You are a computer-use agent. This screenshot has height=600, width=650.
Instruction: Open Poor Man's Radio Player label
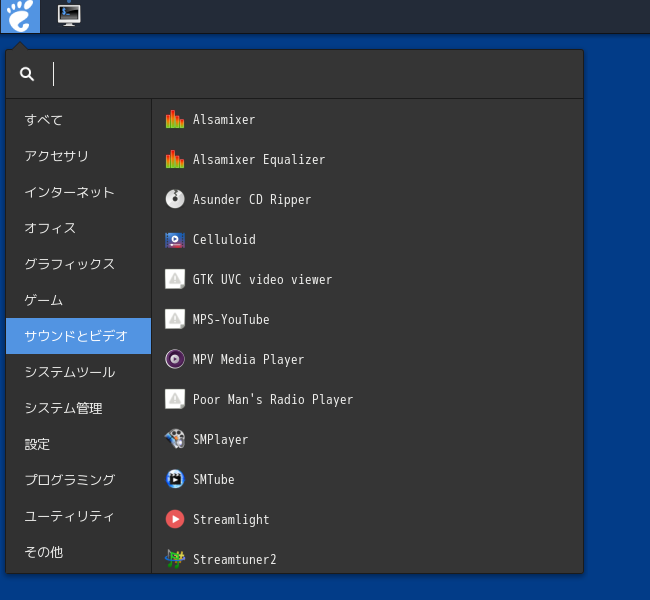click(273, 399)
